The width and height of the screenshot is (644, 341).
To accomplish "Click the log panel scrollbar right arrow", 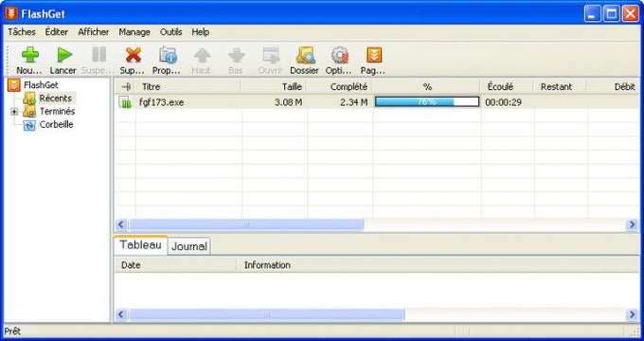I will (632, 314).
